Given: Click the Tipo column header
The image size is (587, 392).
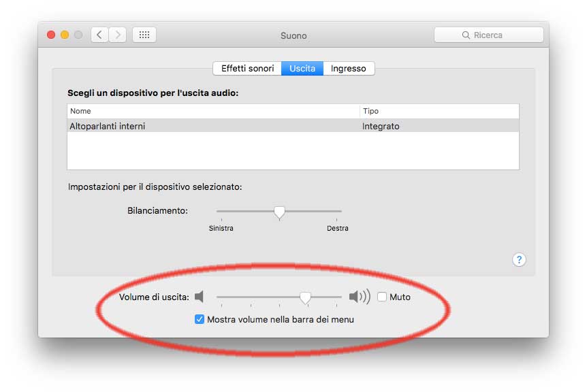Looking at the screenshot, I should (439, 111).
